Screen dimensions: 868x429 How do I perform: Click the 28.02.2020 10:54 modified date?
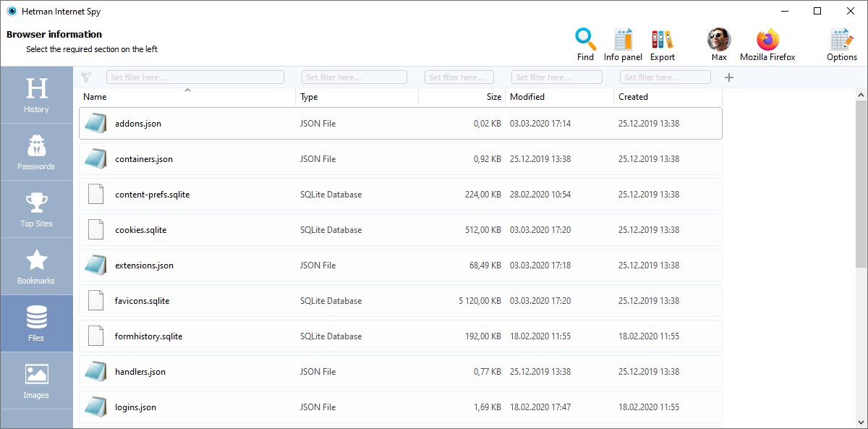(540, 195)
